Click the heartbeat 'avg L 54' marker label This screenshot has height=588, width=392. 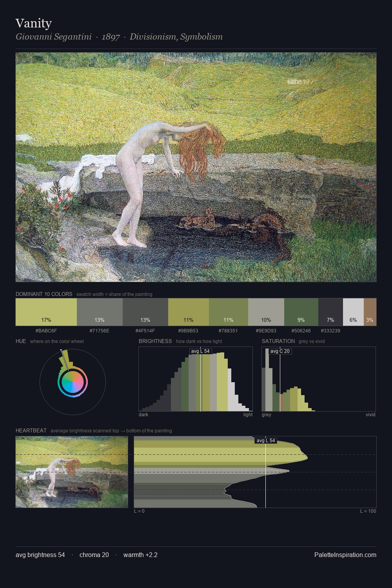tap(266, 441)
